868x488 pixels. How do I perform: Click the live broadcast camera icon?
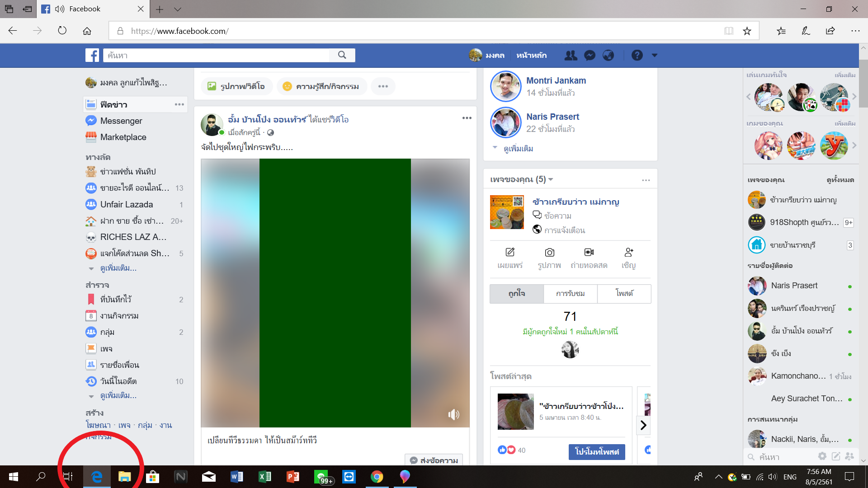pos(589,252)
